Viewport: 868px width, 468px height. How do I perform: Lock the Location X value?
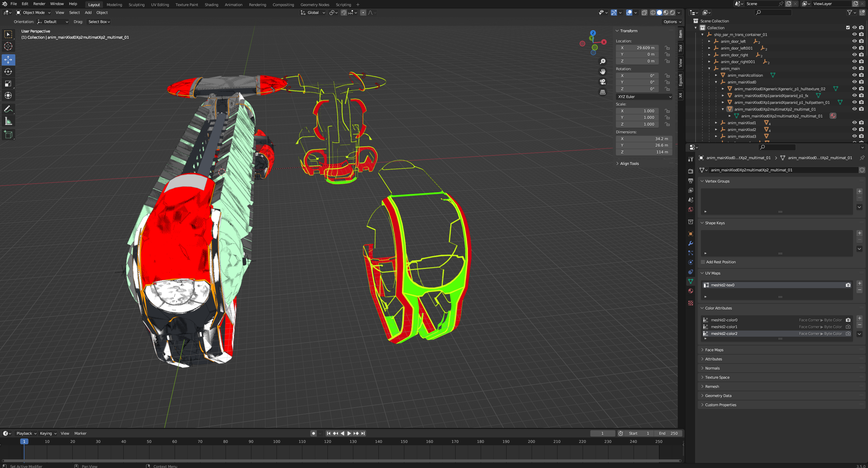point(667,48)
